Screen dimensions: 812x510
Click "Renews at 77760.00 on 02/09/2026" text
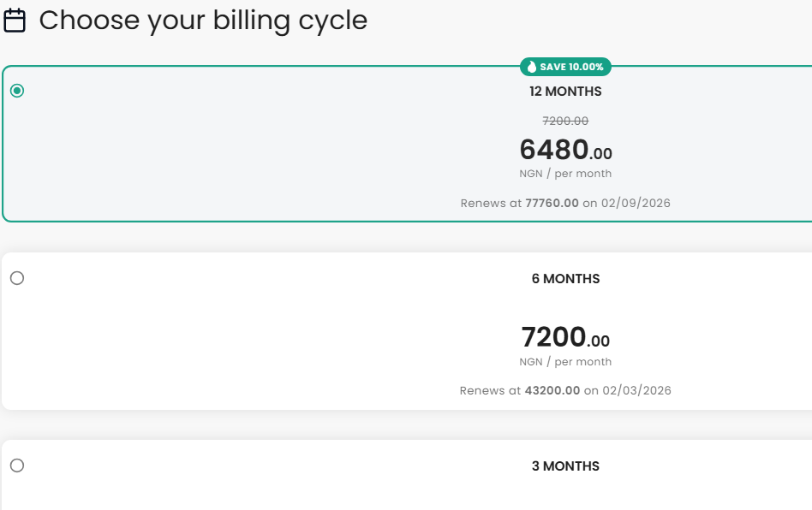click(x=565, y=203)
